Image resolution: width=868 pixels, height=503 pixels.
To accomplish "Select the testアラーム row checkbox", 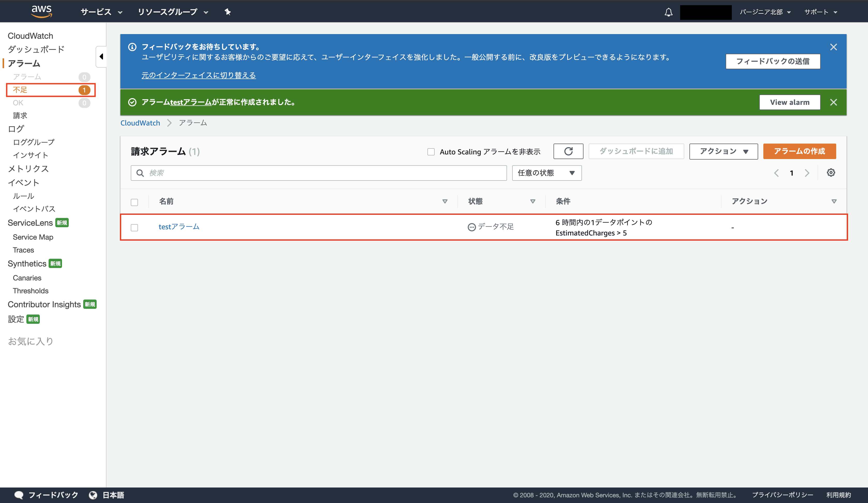I will [x=134, y=227].
